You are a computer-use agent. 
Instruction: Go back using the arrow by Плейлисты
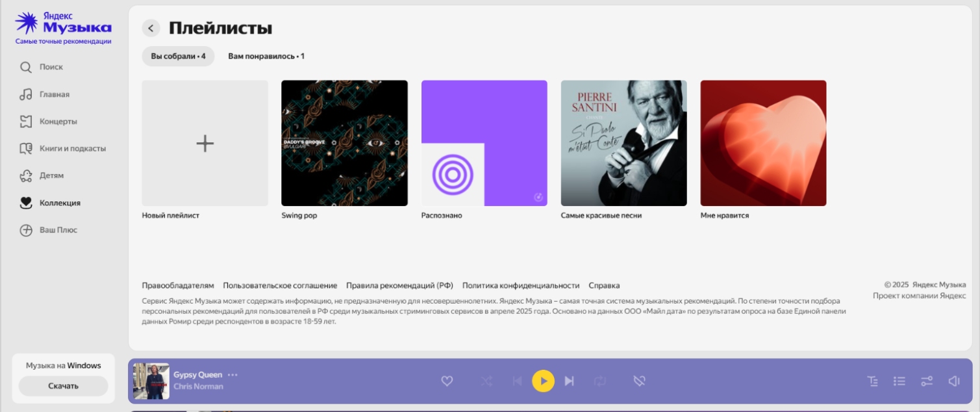point(151,28)
